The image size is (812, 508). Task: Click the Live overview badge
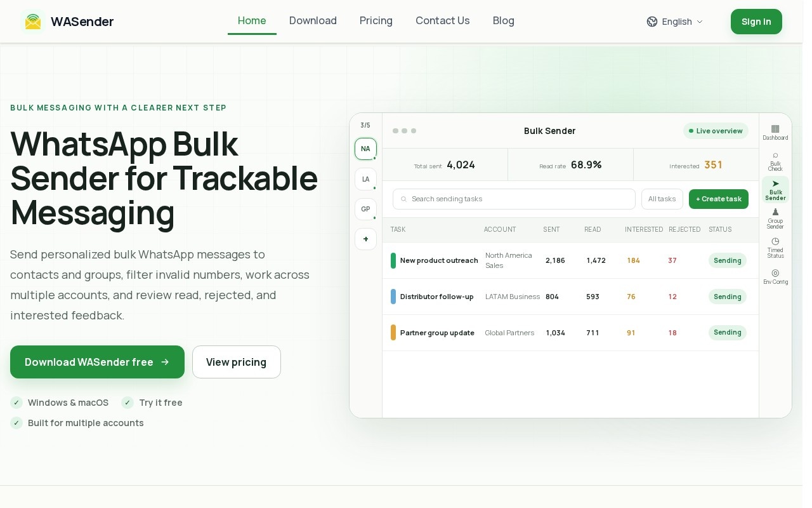click(716, 131)
